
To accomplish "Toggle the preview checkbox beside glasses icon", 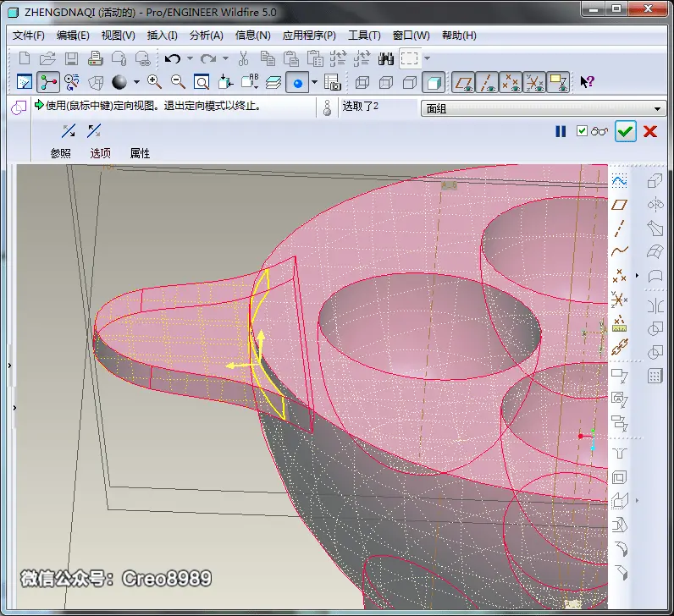I will pos(582,131).
